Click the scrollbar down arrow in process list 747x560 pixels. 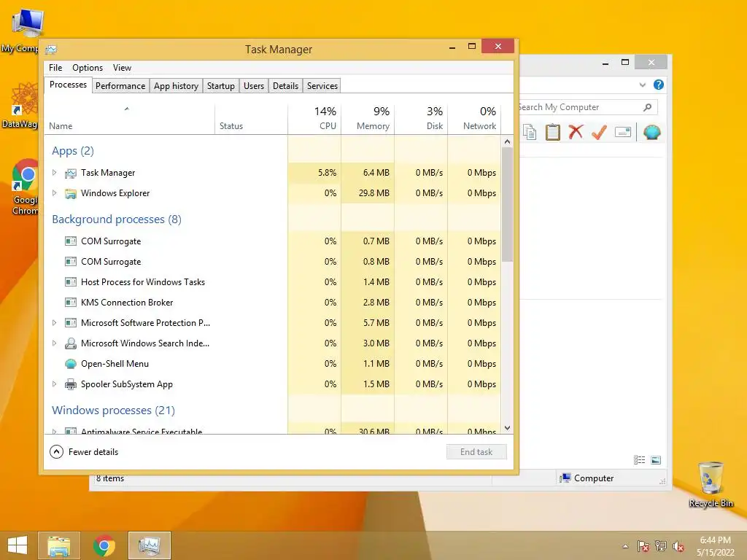(x=508, y=428)
